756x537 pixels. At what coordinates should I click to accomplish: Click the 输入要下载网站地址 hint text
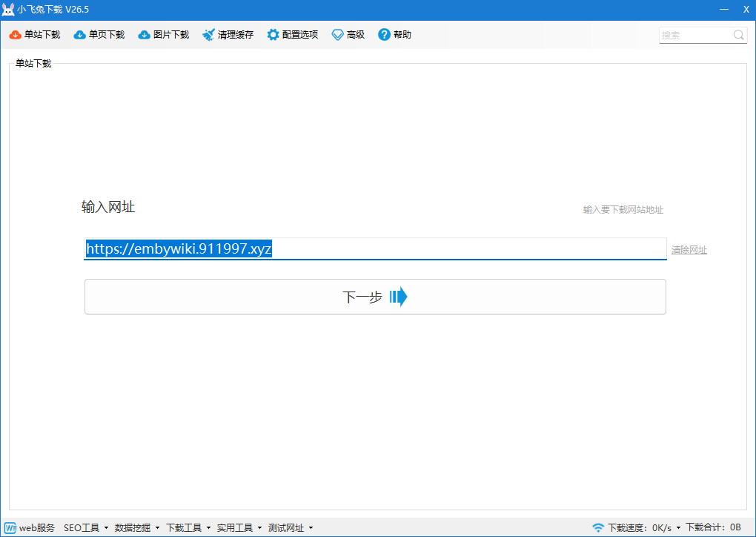tap(623, 210)
